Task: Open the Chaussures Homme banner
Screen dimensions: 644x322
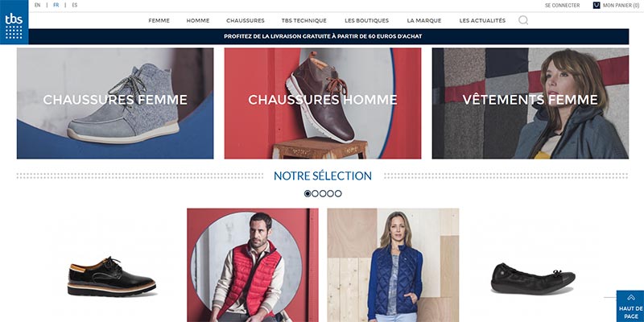Action: pos(323,103)
